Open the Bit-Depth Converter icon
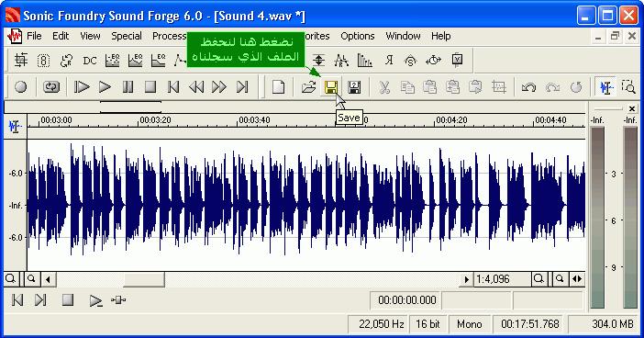 tap(43, 61)
